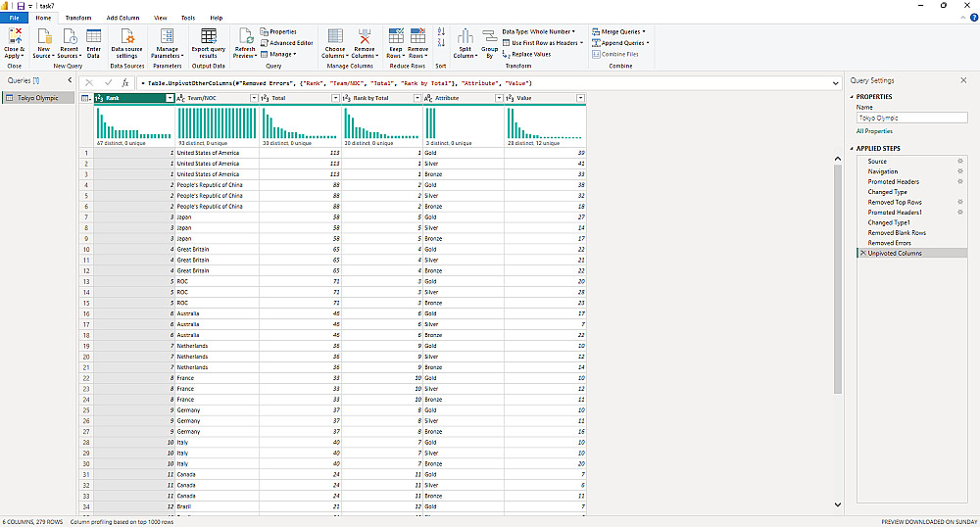Image resolution: width=980 pixels, height=527 pixels.
Task: Click the Refresh Preview icon
Action: click(245, 37)
